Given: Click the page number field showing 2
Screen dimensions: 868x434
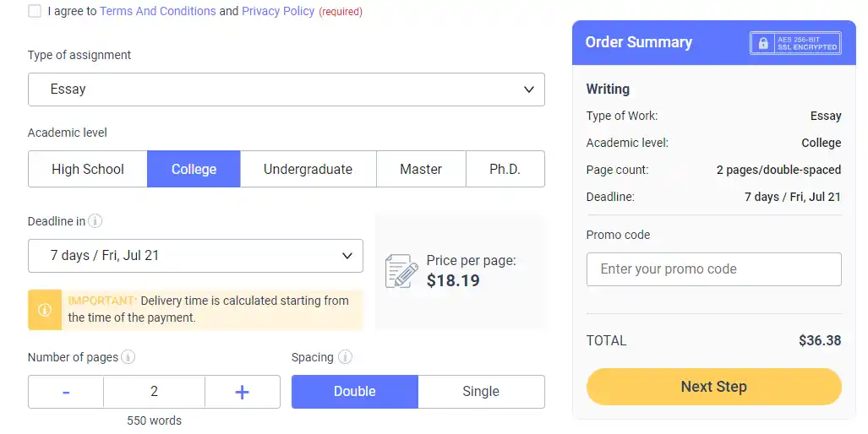Looking at the screenshot, I should [154, 392].
